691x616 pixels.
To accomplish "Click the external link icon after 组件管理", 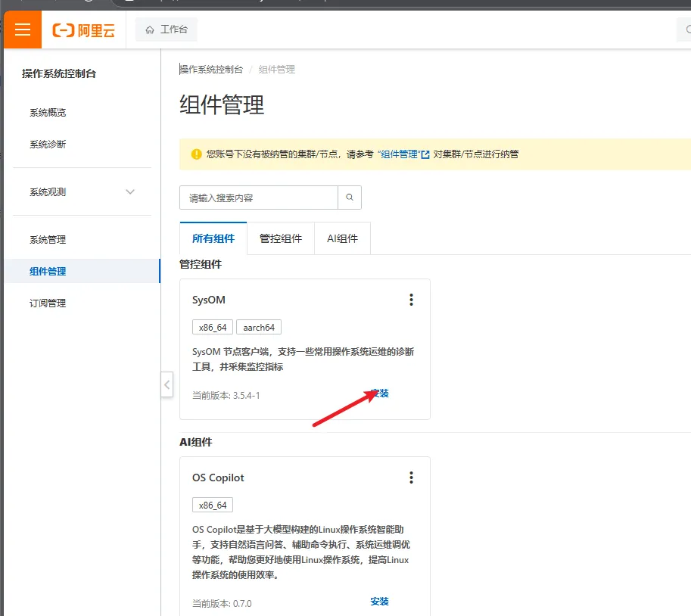I will click(x=425, y=154).
